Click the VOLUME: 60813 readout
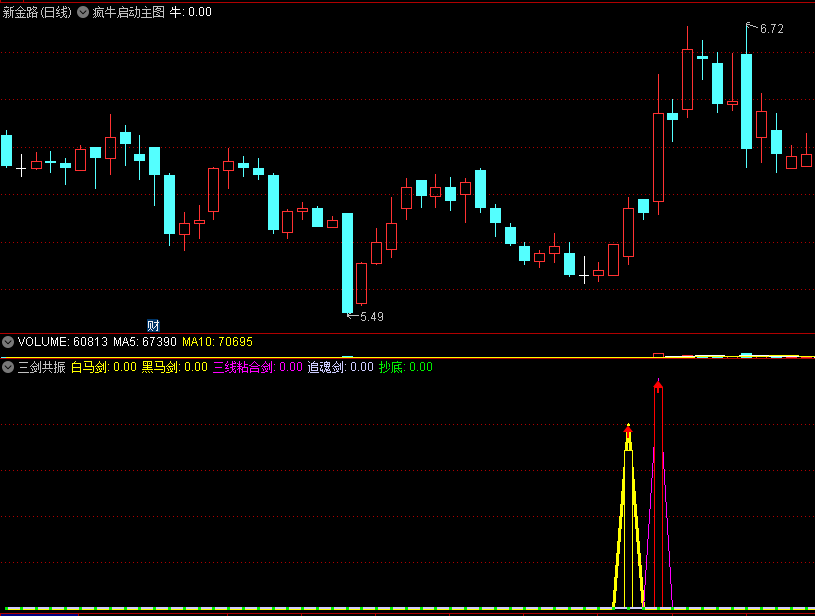The height and width of the screenshot is (616, 815). (x=62, y=342)
